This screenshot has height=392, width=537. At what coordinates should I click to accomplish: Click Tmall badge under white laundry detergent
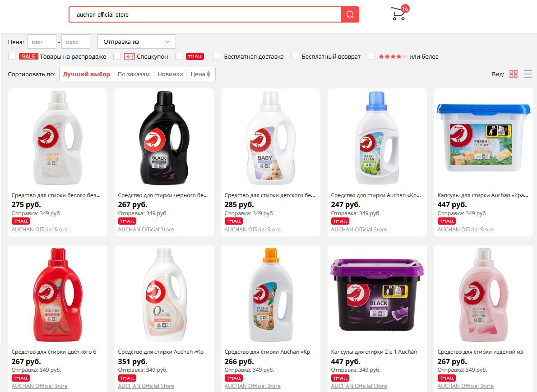(x=21, y=221)
